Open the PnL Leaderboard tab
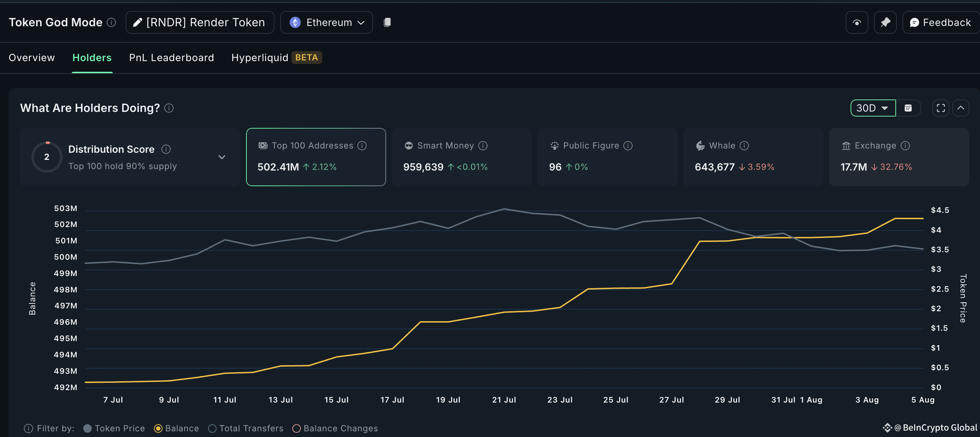 (172, 58)
